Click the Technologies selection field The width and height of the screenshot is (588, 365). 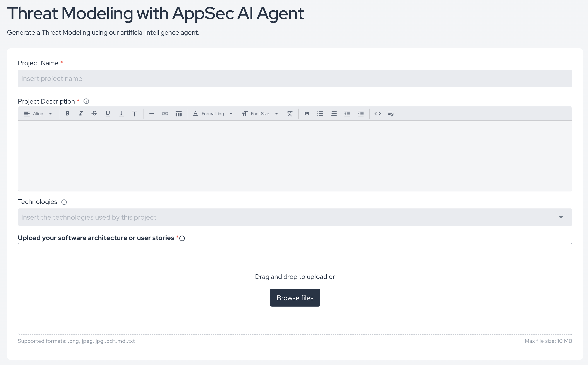tap(295, 217)
